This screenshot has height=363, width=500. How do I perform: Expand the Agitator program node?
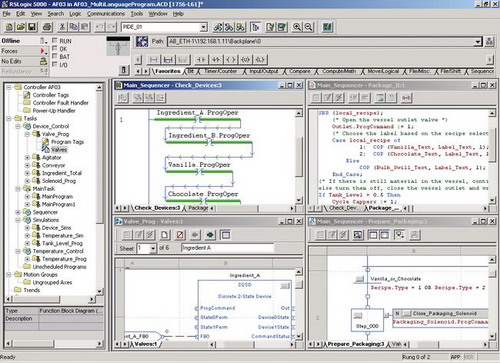pyautogui.click(x=28, y=157)
